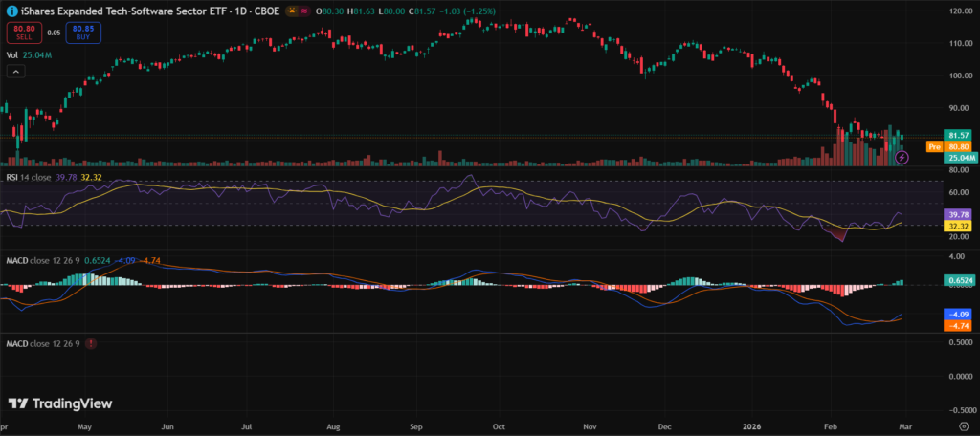
Task: Click the red MACD error warning icon
Action: coord(90,343)
